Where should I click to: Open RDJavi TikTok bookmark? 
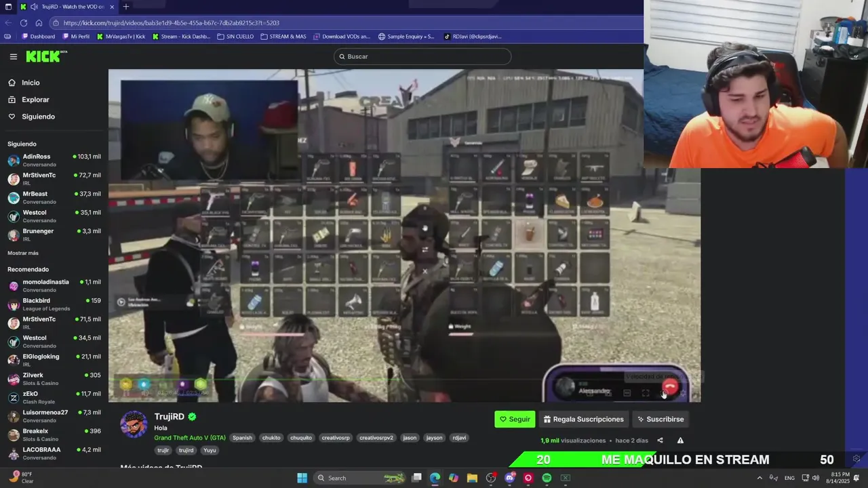tap(473, 37)
